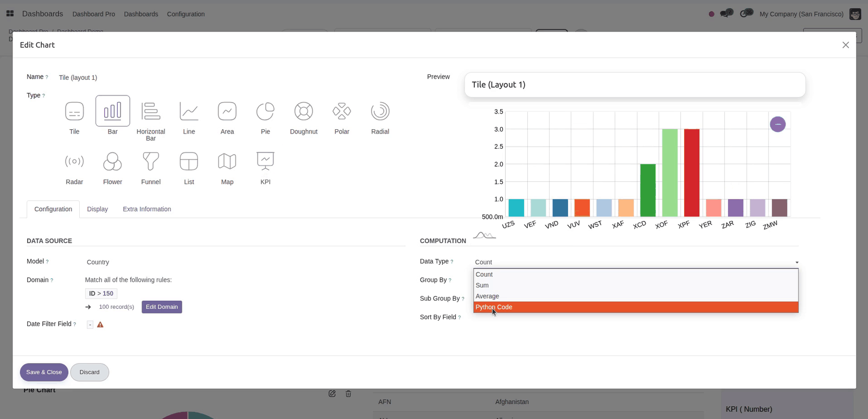This screenshot has height=419, width=868.
Task: Click the Discard button
Action: click(x=90, y=372)
